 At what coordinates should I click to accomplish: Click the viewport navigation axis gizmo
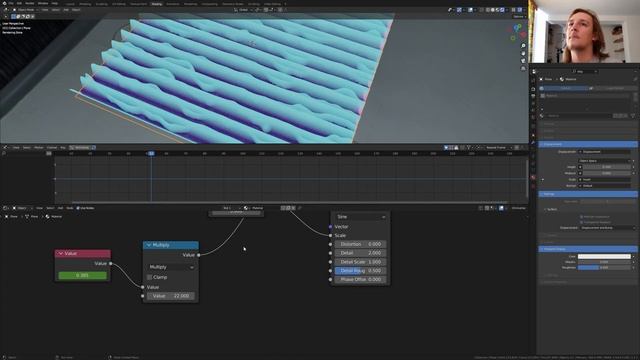pos(518,33)
